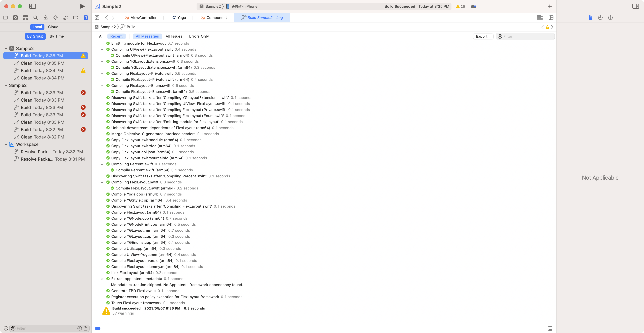The image size is (644, 333).
Task: Switch the report list to By Time
Action: pos(57,36)
